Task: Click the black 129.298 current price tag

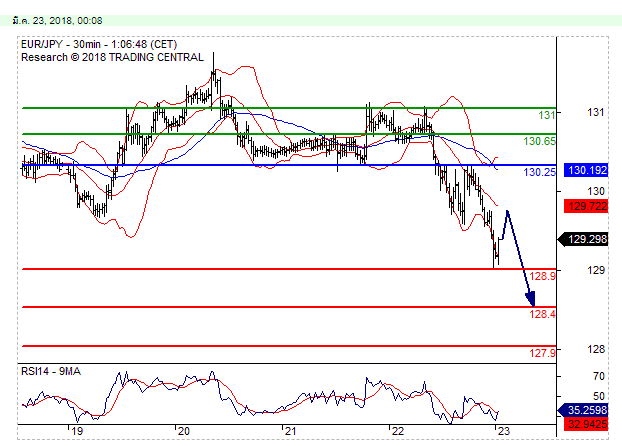Action: point(583,239)
